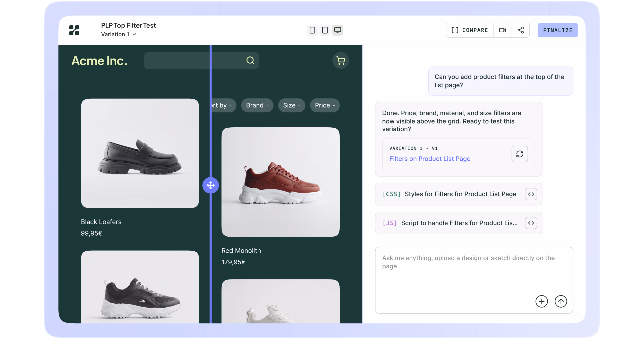Switch to desktop device preview

pyautogui.click(x=337, y=30)
